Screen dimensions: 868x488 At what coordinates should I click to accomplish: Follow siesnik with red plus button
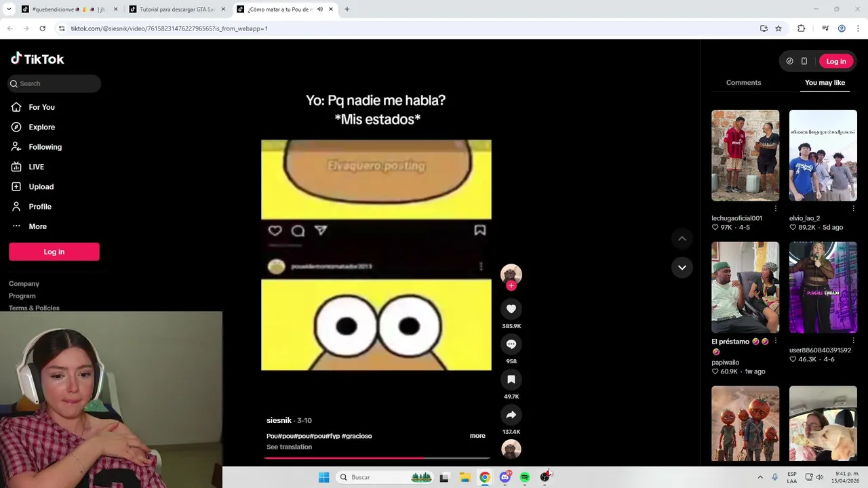click(511, 286)
